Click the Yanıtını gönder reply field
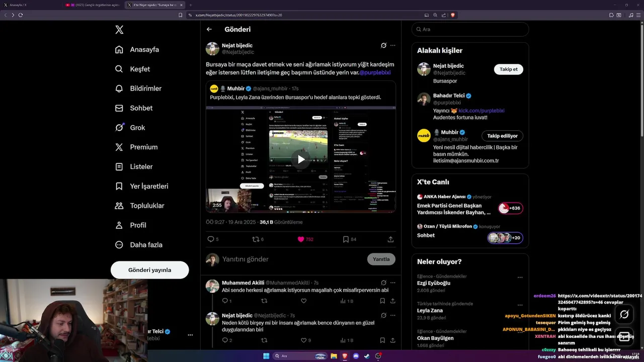 292,259
